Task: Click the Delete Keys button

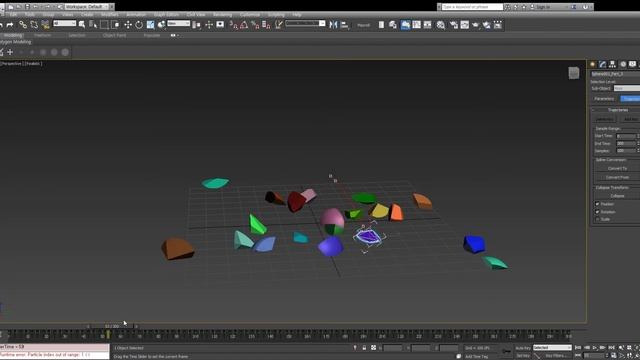Action: point(604,119)
